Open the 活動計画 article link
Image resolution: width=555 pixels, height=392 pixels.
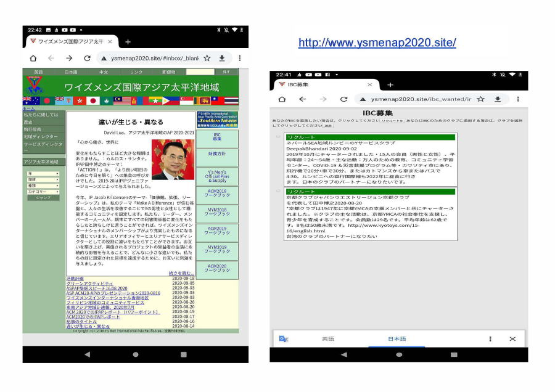point(75,279)
